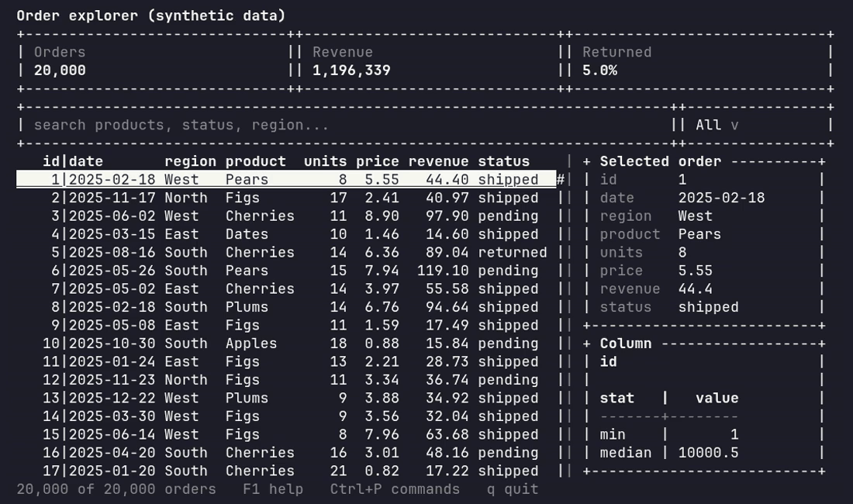This screenshot has height=504, width=853.
Task: Select order row 2 dated 2025-11-17
Action: [x=286, y=198]
